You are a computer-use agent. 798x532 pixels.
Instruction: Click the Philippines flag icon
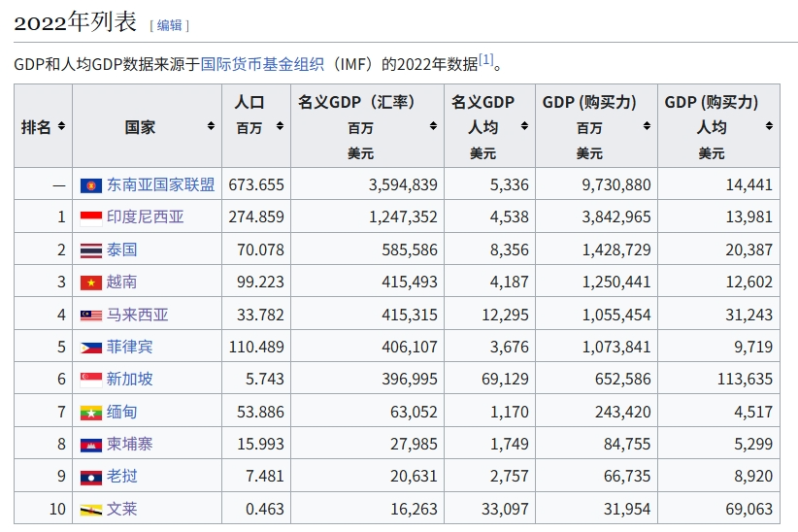(91, 347)
